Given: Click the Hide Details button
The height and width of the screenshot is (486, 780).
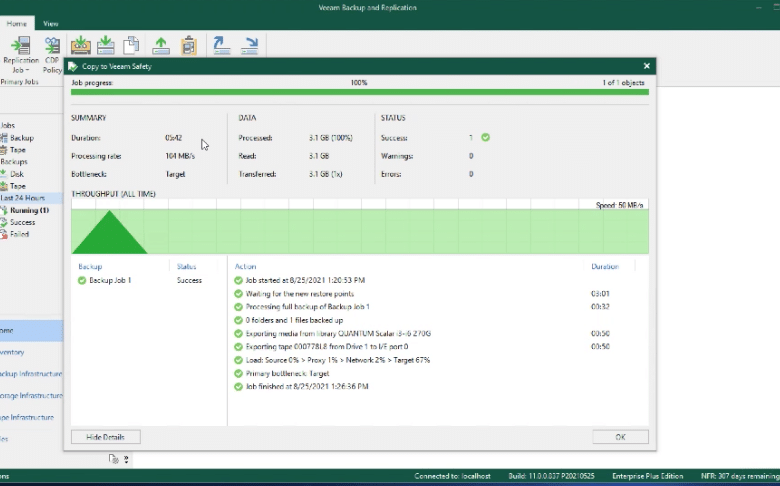Looking at the screenshot, I should pyautogui.click(x=105, y=437).
